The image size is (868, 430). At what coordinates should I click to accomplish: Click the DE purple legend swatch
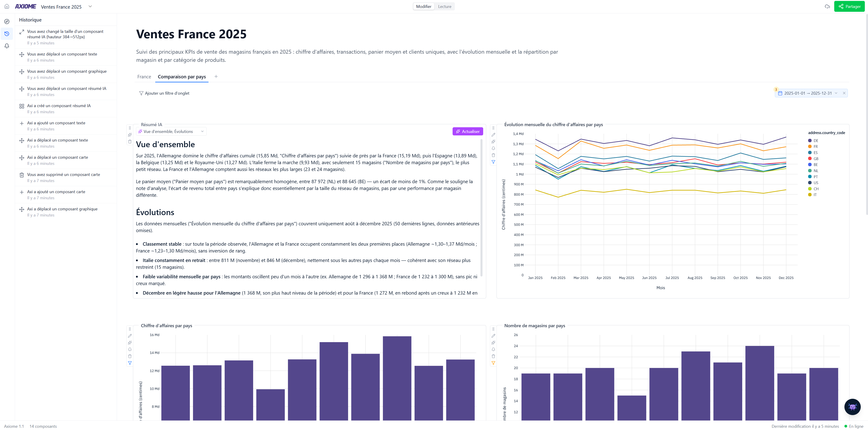click(x=810, y=141)
